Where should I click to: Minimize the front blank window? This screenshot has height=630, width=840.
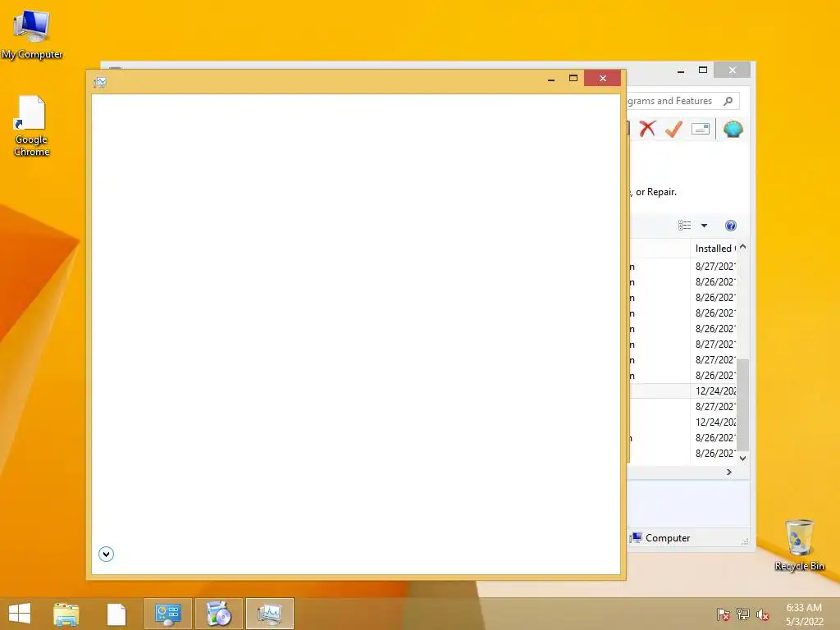click(550, 79)
